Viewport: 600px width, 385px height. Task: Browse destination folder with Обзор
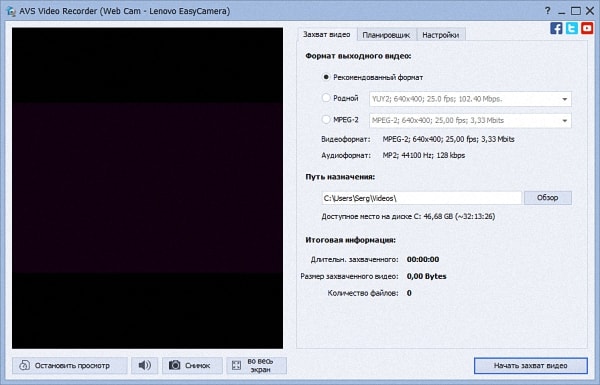[x=548, y=198]
